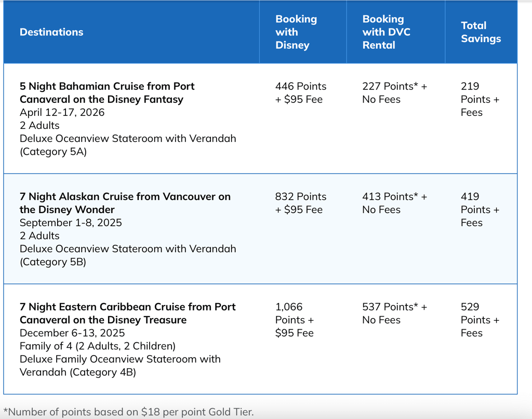The image size is (532, 419).
Task: Click the 413 Points + No Fees cell
Action: [394, 203]
